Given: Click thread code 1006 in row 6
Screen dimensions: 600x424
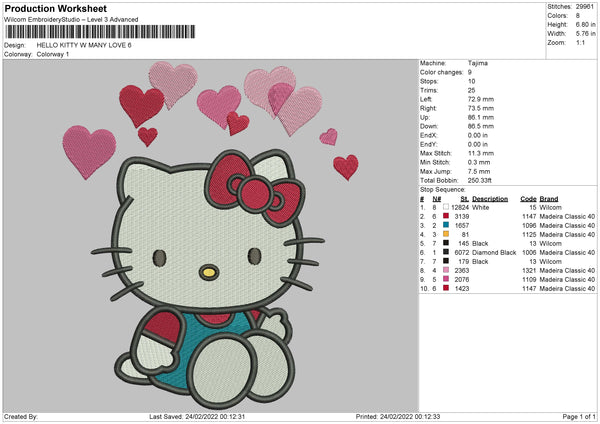Looking at the screenshot, I should (529, 253).
